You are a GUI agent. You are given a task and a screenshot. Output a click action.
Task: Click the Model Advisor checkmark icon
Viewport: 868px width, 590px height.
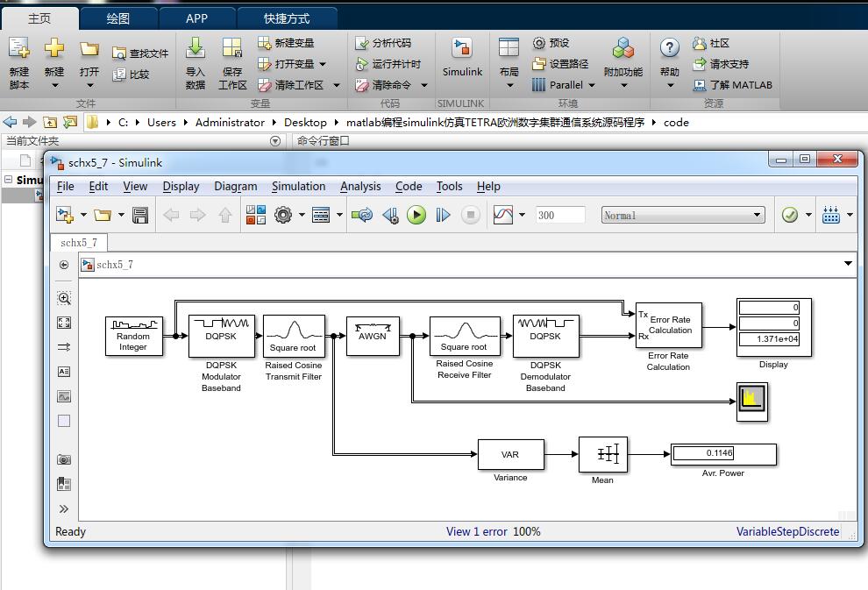tap(790, 215)
